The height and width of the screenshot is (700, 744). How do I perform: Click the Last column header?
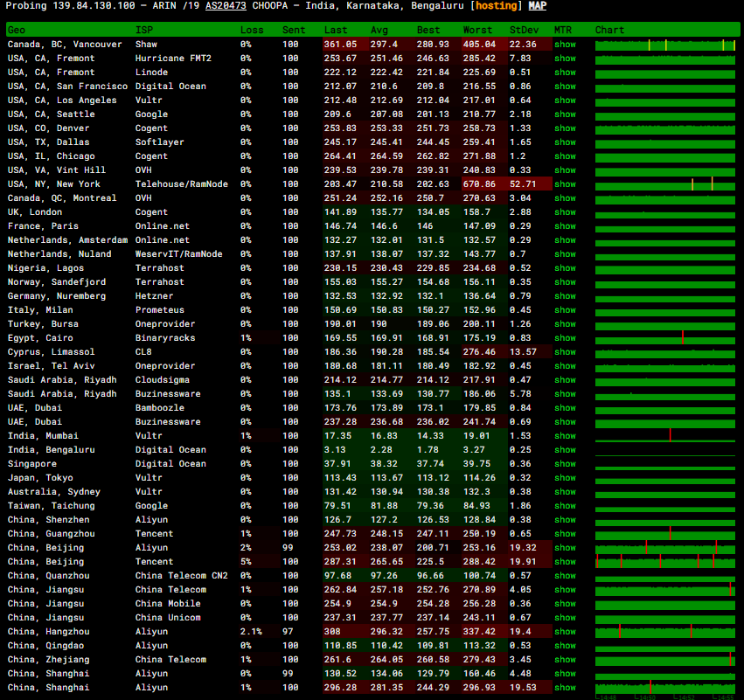(336, 30)
